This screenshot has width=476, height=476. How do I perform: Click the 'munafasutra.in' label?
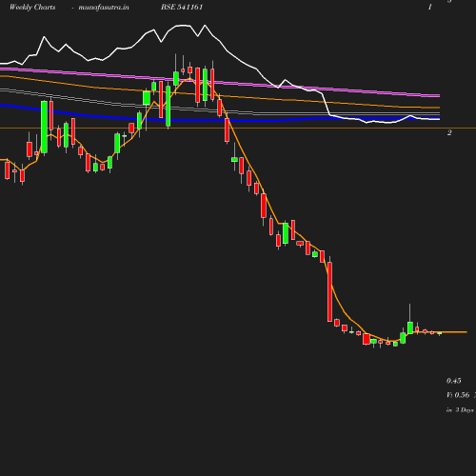point(104,8)
